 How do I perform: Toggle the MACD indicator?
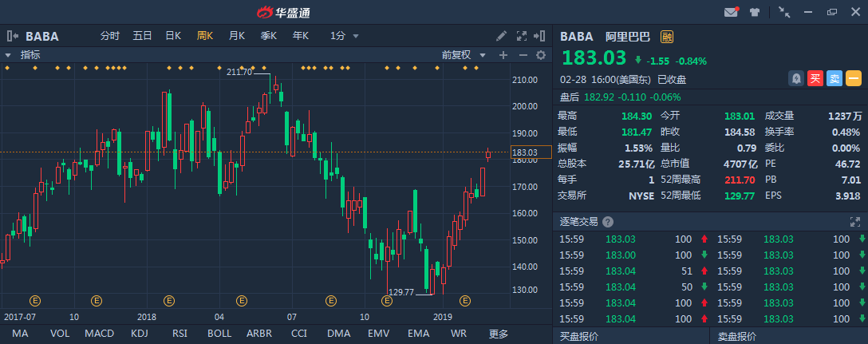pos(99,333)
